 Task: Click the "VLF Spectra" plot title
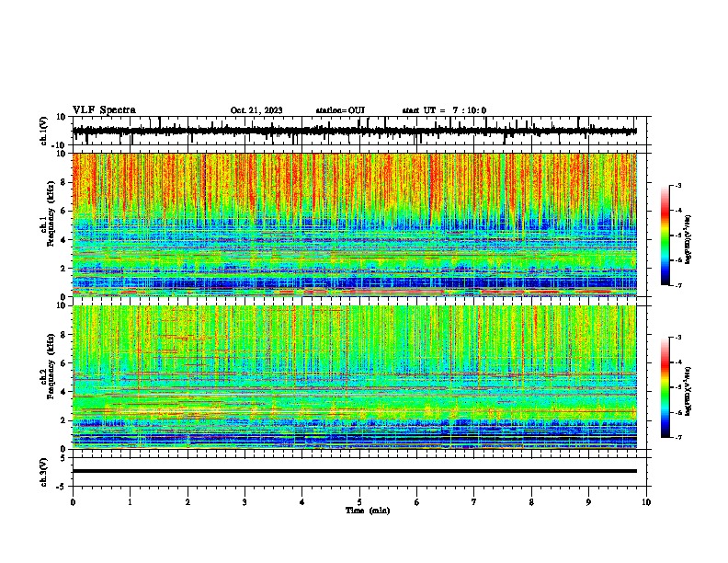104,110
